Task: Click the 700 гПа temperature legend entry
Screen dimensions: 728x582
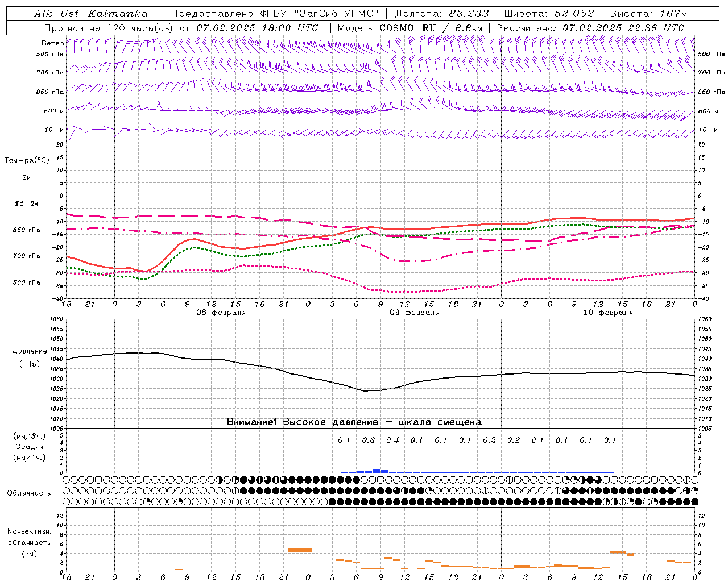Action: 27,256
